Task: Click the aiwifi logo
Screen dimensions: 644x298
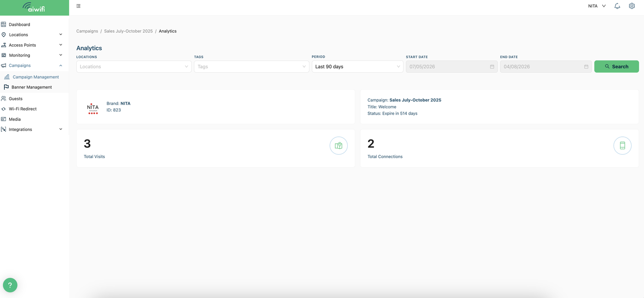Action: [34, 7]
